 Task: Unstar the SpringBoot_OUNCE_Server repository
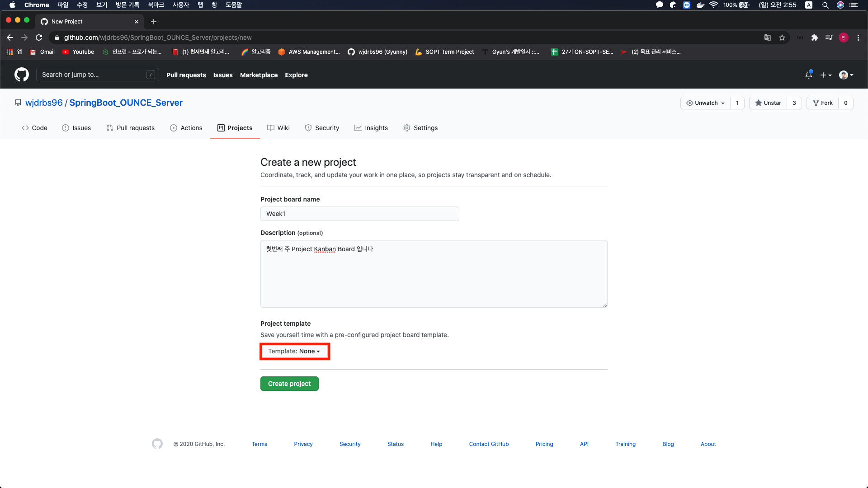click(x=768, y=103)
